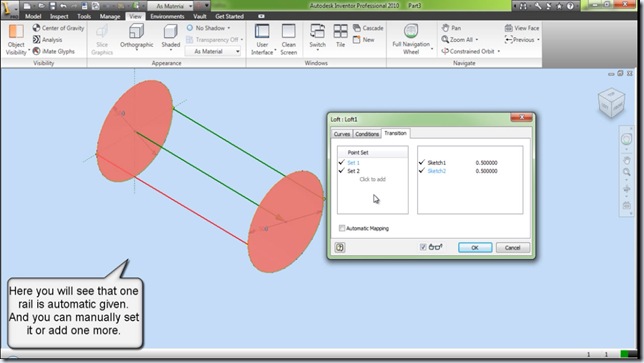Expand Previous view dropdown arrow
644x363 pixels.
click(x=538, y=40)
